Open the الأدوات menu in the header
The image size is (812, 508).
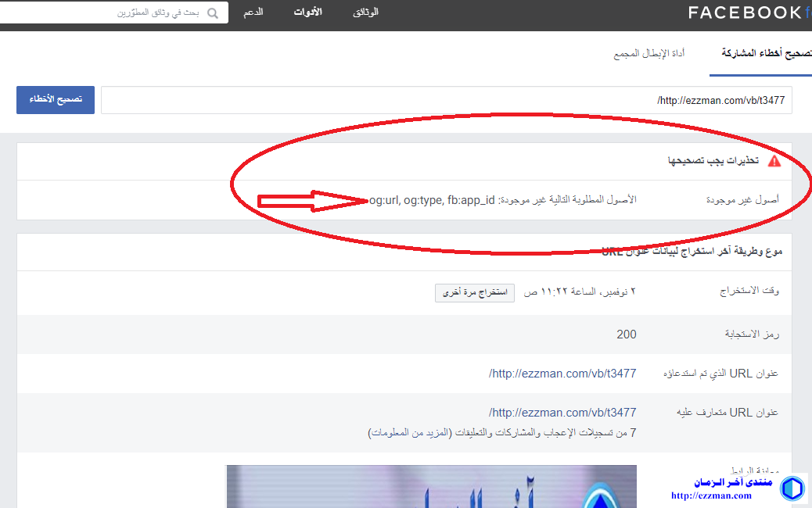[x=307, y=13]
